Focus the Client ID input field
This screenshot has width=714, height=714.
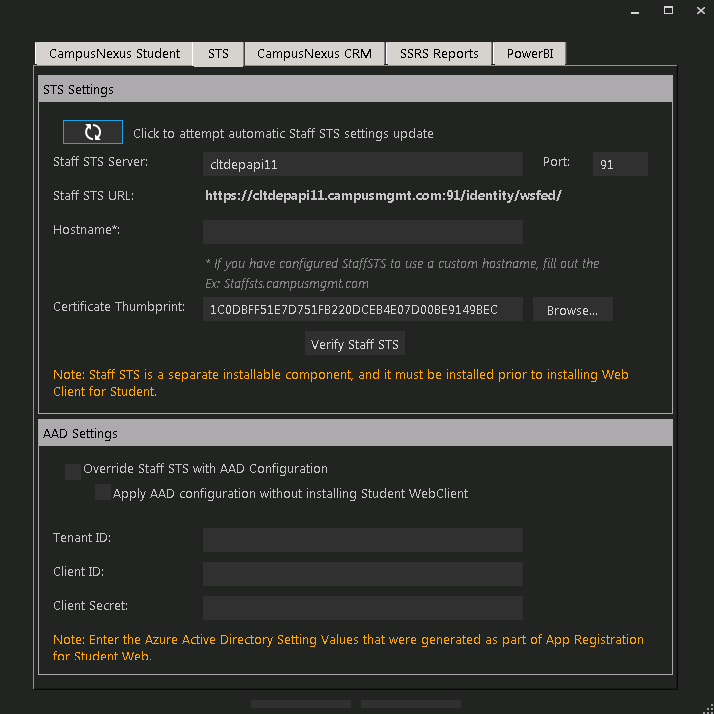click(x=362, y=574)
